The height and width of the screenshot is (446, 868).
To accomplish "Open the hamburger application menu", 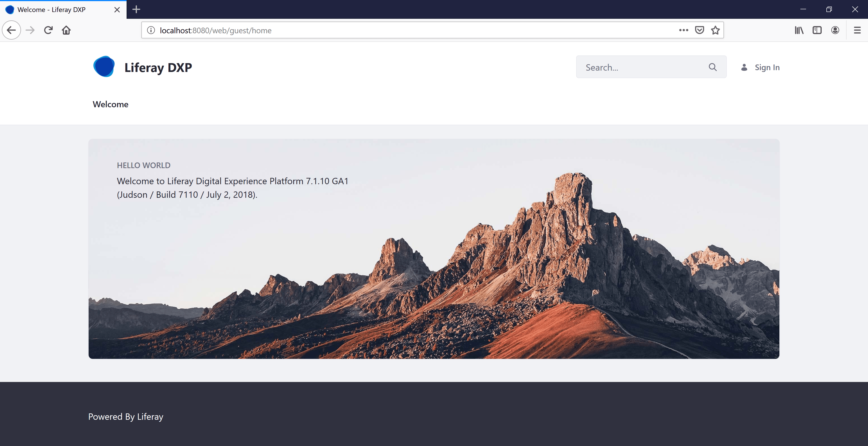I will (x=857, y=30).
